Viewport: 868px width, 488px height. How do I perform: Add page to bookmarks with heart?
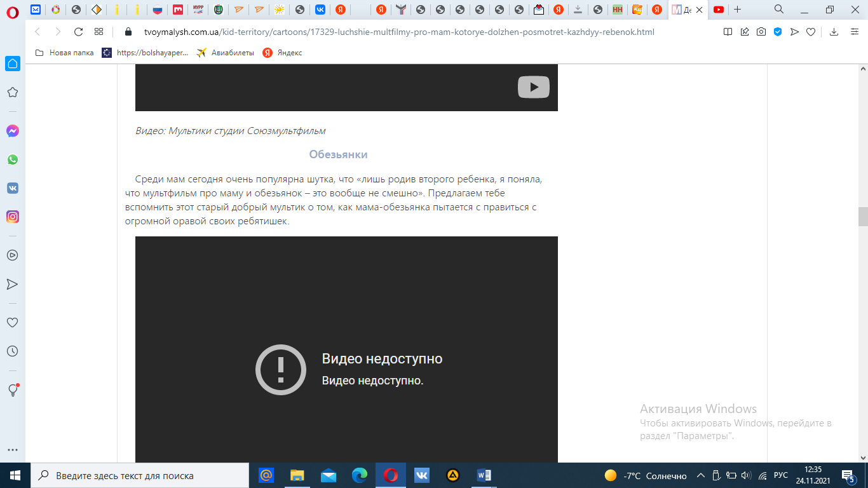click(x=811, y=32)
